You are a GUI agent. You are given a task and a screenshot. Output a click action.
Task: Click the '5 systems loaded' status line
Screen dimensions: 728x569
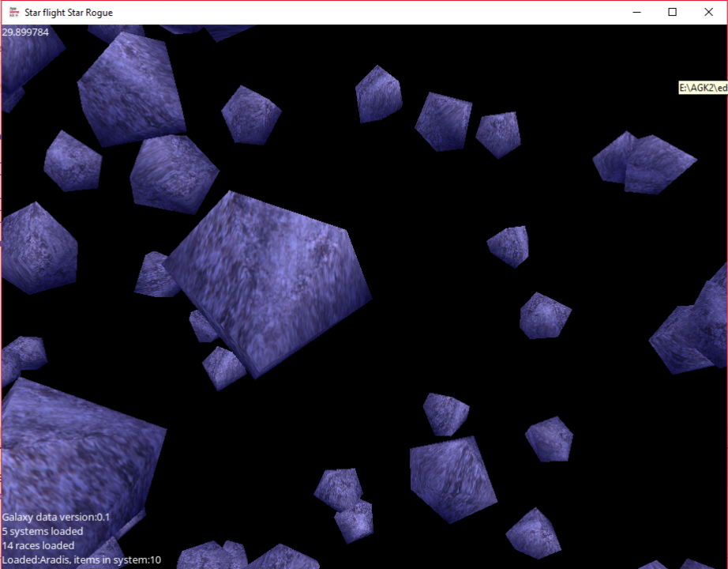(43, 531)
